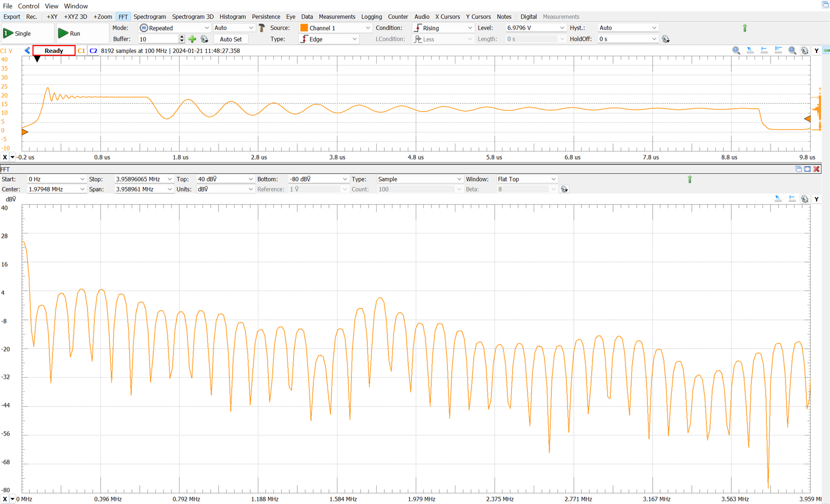
Task: Start a Single acquisition
Action: pos(27,33)
